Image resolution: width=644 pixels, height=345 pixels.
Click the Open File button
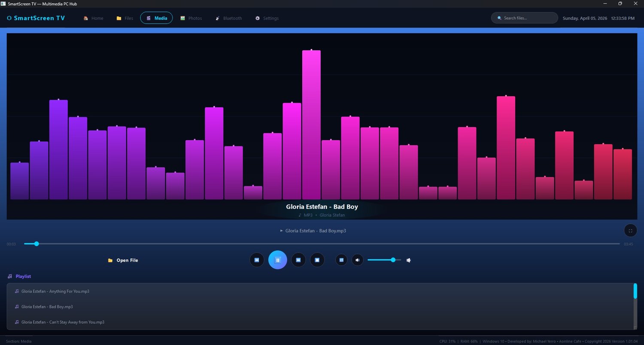point(123,260)
